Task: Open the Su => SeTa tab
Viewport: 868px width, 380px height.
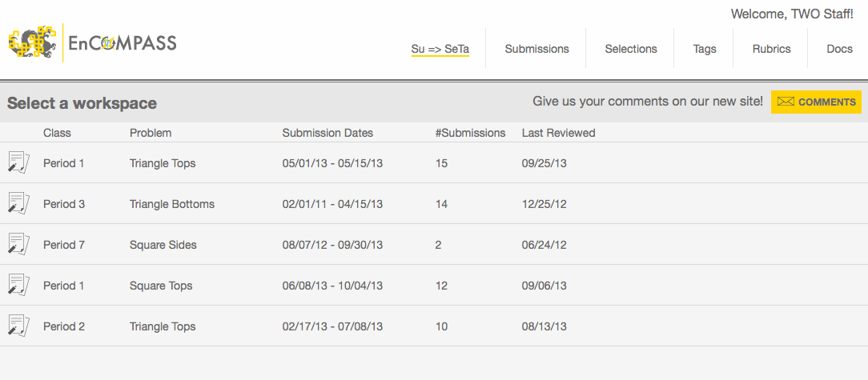Action: (440, 49)
